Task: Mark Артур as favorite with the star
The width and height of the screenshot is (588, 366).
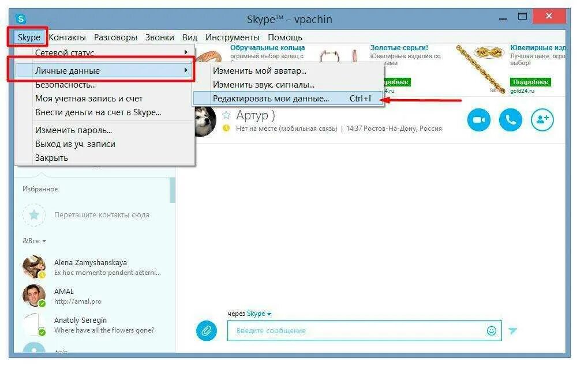Action: point(226,115)
